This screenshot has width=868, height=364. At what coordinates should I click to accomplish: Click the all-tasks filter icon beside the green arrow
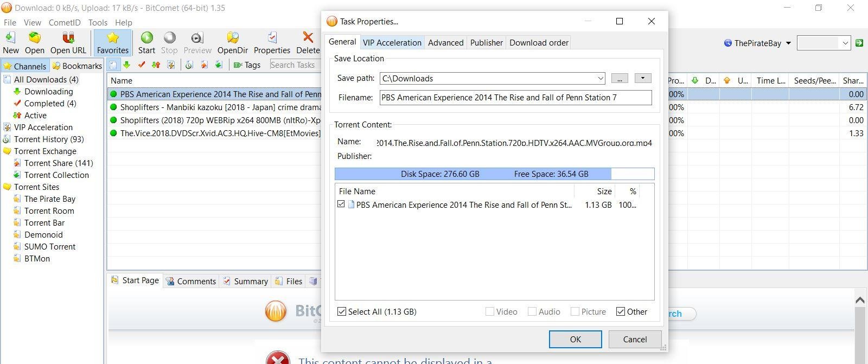[112, 65]
